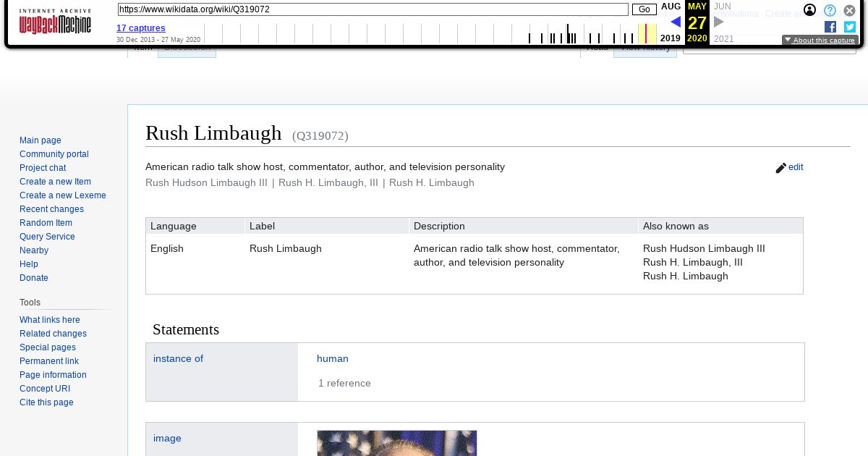
Task: Open Wayback user account icon
Action: click(x=809, y=10)
